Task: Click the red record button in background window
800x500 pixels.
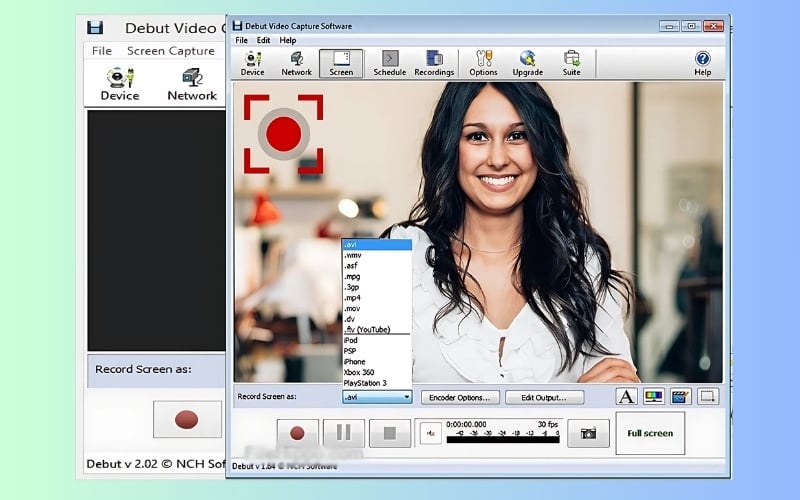Action: (187, 419)
